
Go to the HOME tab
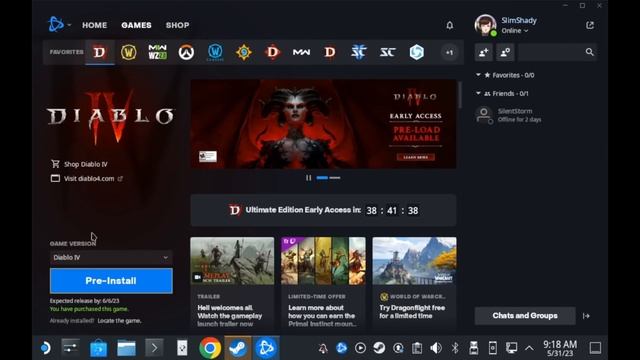click(x=94, y=25)
